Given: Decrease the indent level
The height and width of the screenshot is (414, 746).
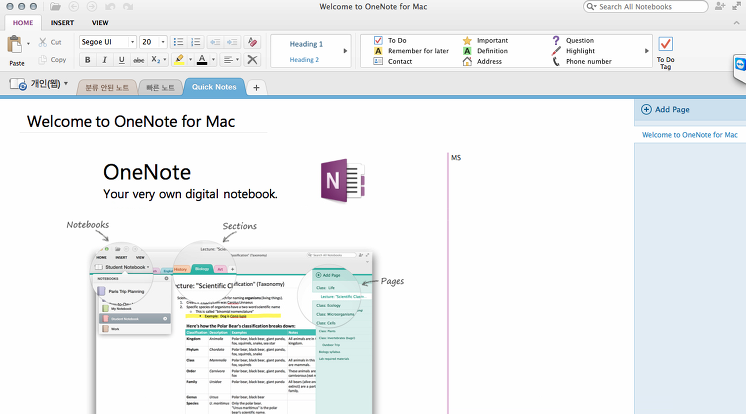Looking at the screenshot, I should pos(215,42).
